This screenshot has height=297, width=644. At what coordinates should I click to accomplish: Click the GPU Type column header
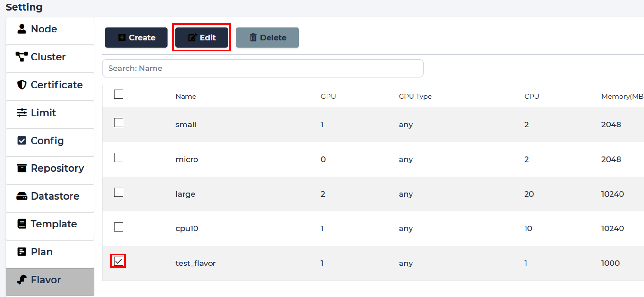pyautogui.click(x=415, y=97)
